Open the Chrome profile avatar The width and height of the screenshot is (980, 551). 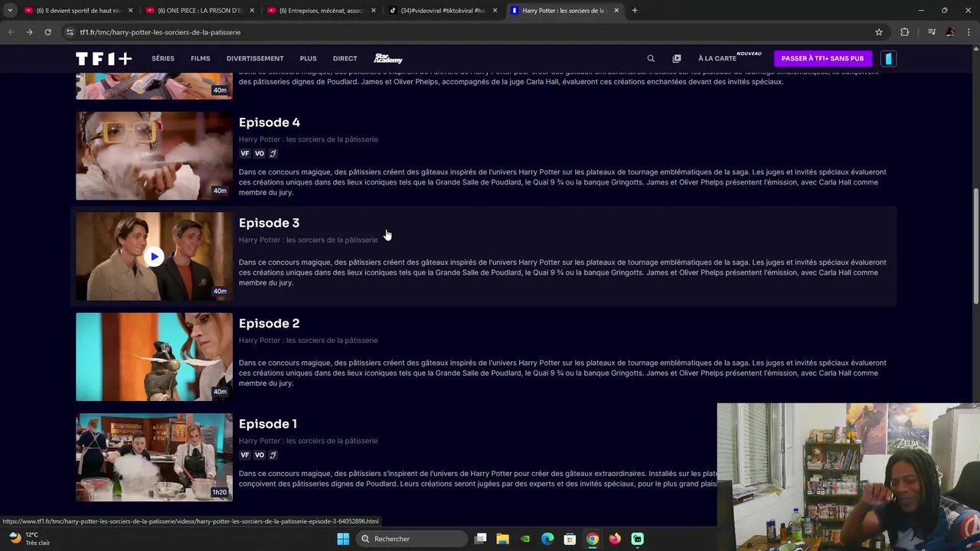click(950, 32)
